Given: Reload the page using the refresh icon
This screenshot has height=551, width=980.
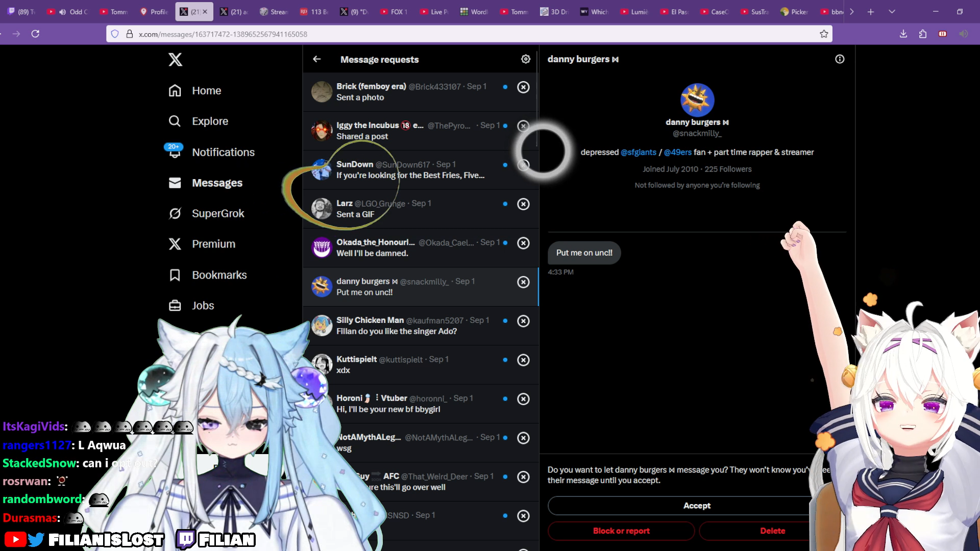Looking at the screenshot, I should [35, 34].
